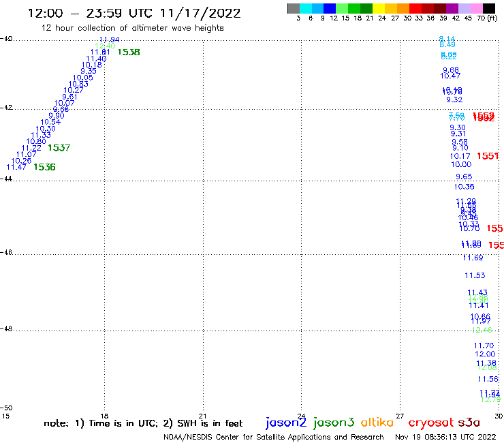504x443 pixels.
Task: Click the value 11.22 beside pass 1537
Action: 31,148
